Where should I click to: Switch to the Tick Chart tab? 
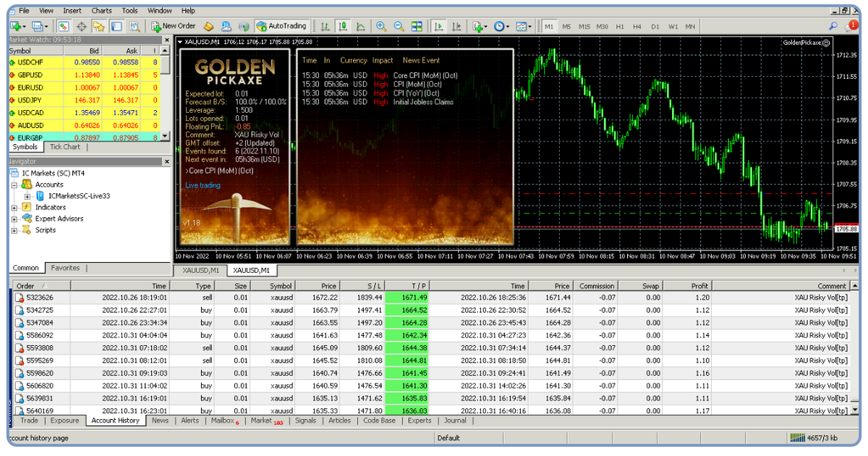click(x=64, y=146)
